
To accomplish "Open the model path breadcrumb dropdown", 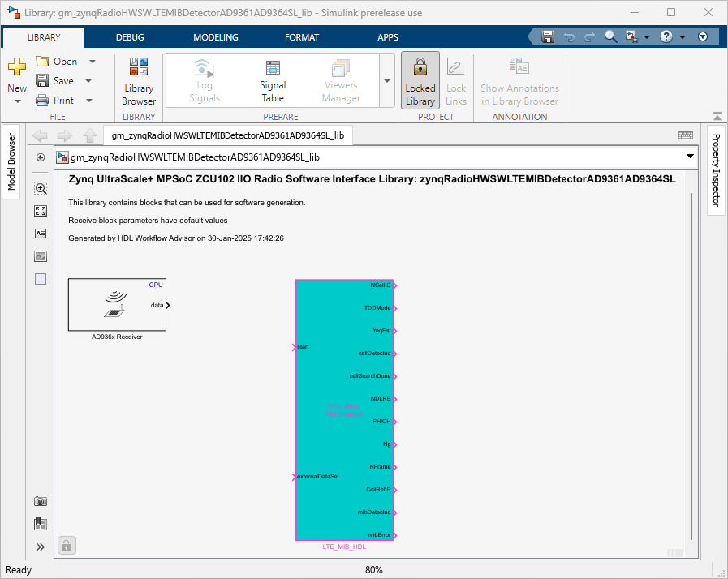I will (690, 157).
